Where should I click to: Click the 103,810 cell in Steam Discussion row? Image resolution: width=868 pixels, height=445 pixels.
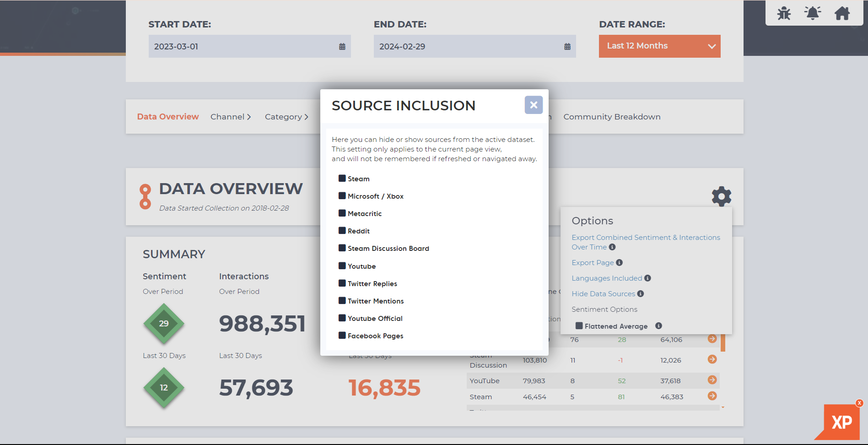click(534, 360)
